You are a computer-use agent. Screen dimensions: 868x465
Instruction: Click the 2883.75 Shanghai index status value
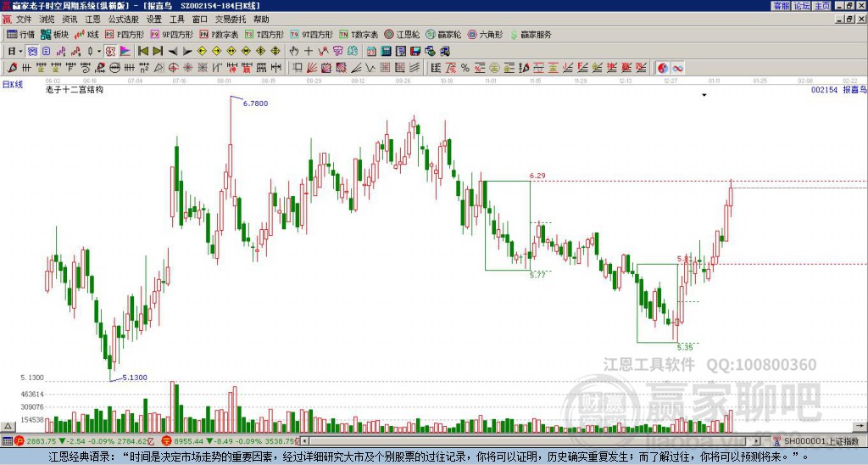pyautogui.click(x=42, y=441)
